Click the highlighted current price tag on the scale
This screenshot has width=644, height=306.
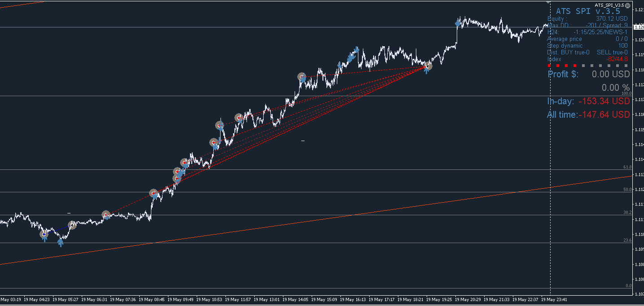click(638, 27)
